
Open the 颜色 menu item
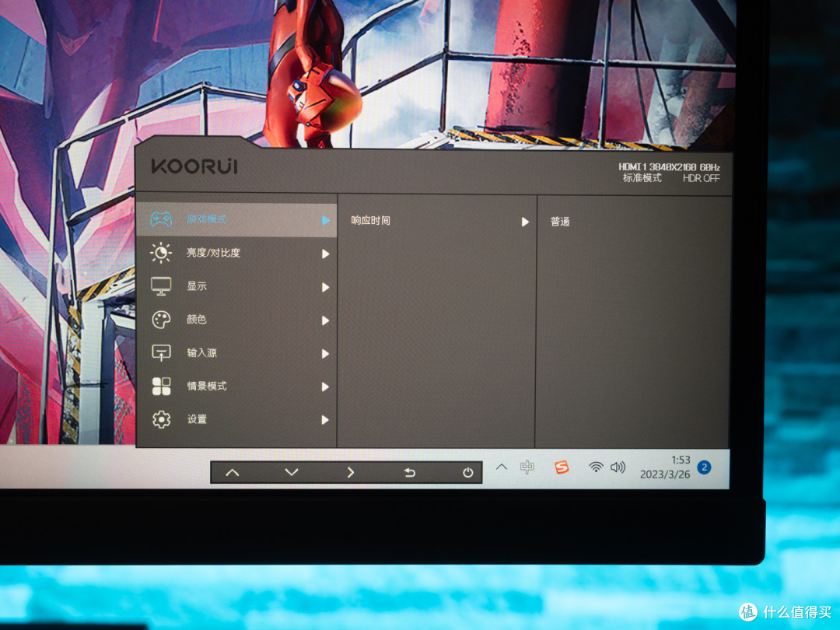pos(236,320)
